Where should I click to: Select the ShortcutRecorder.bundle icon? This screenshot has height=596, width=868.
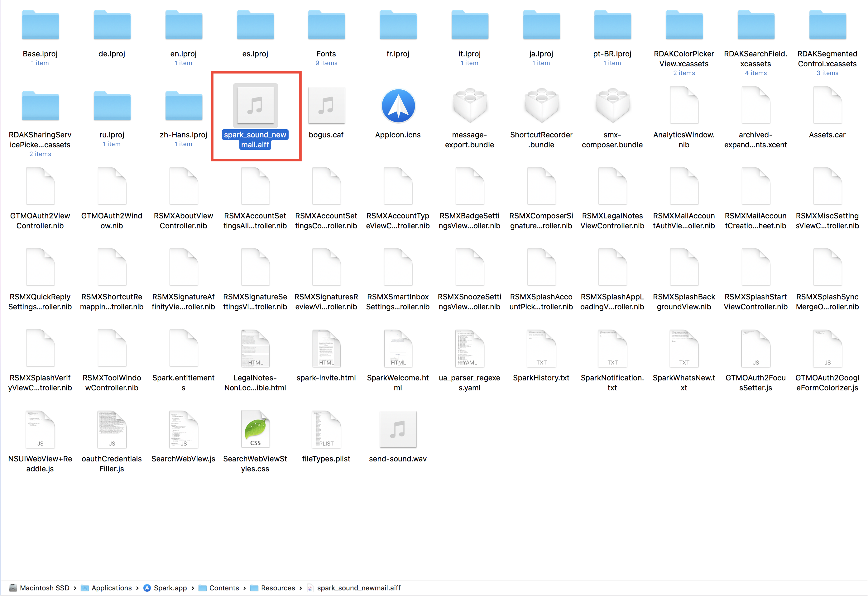tap(541, 106)
